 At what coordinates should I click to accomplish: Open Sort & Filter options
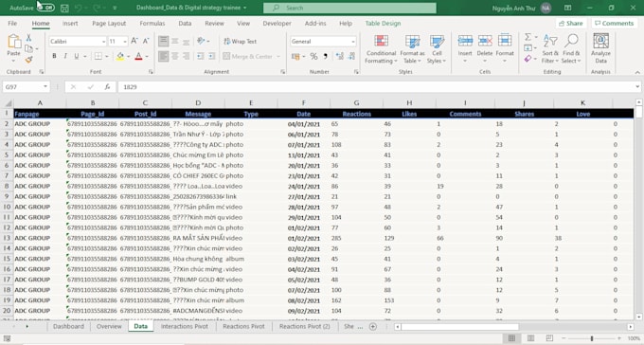pos(550,49)
